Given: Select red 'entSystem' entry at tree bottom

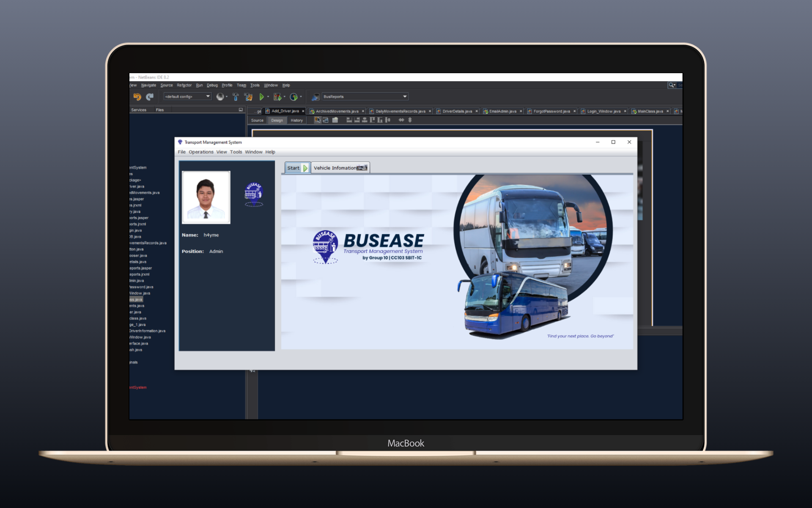Looking at the screenshot, I should tap(138, 387).
